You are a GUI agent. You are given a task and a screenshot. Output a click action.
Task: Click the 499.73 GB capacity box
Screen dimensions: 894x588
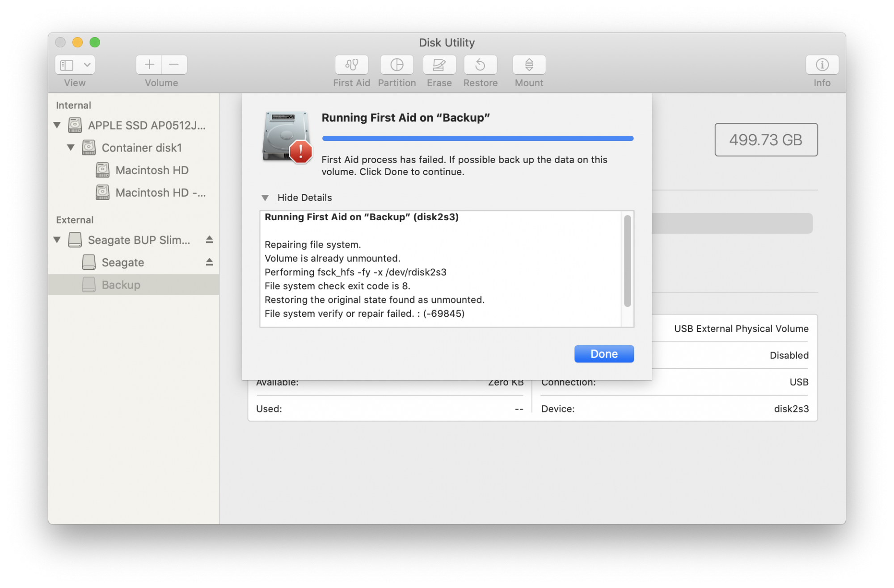coord(766,140)
